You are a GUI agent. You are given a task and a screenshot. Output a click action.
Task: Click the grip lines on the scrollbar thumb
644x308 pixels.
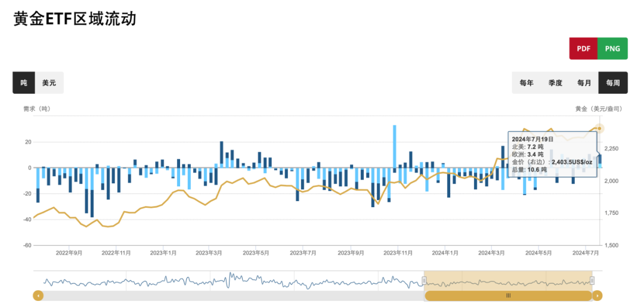pyautogui.click(x=508, y=295)
